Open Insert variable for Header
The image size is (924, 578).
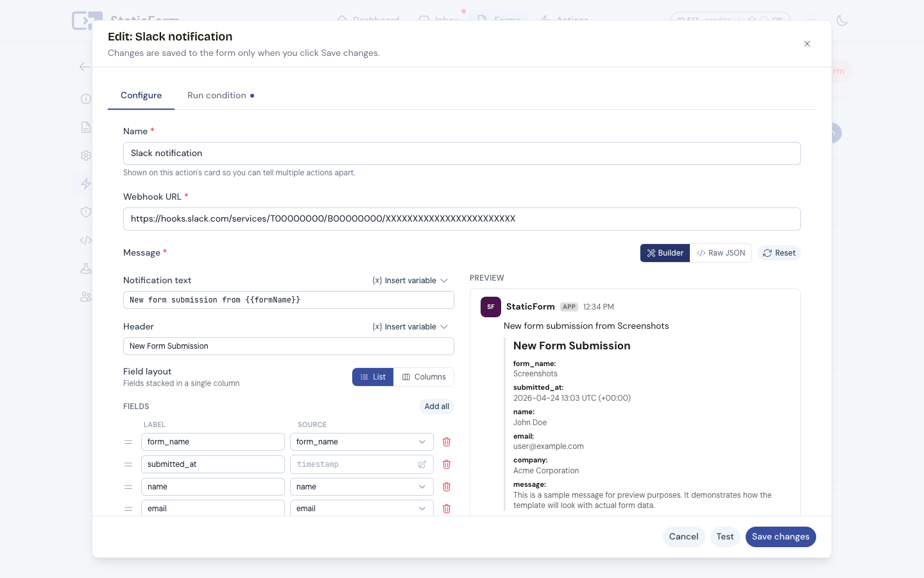(x=410, y=327)
